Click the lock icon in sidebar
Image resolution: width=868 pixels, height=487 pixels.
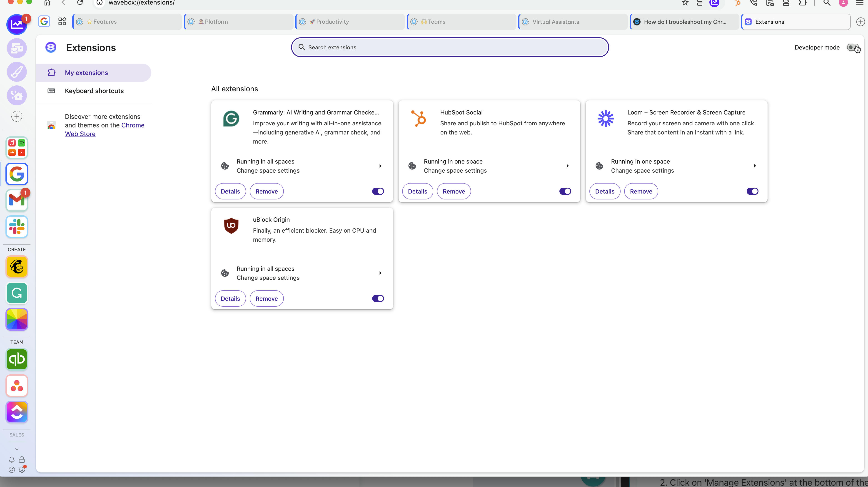pos(22,459)
